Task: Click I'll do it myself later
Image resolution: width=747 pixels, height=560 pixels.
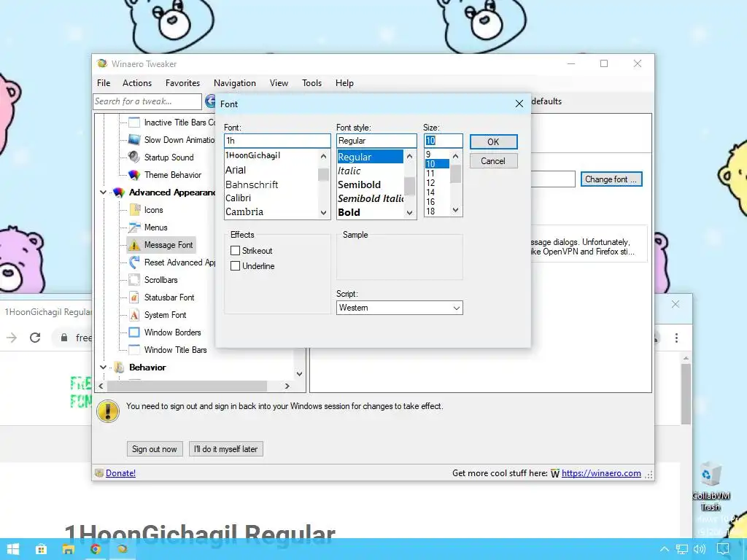Action: tap(226, 449)
